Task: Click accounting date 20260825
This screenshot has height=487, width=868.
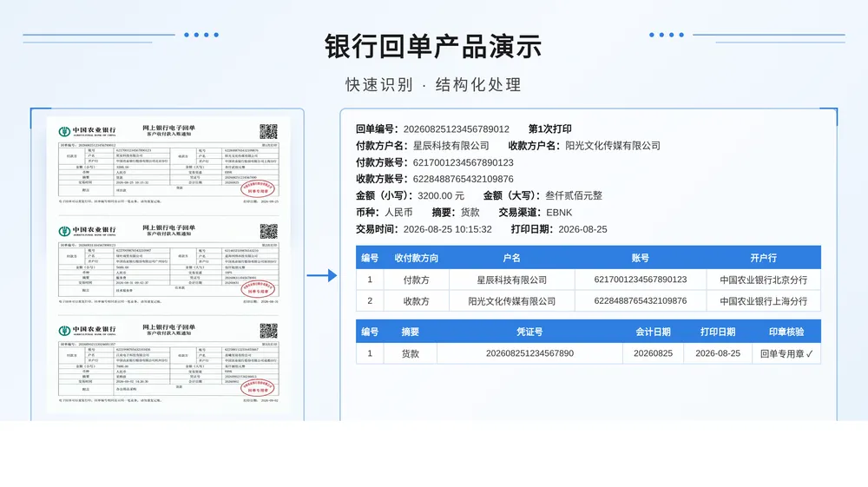Action: [654, 353]
